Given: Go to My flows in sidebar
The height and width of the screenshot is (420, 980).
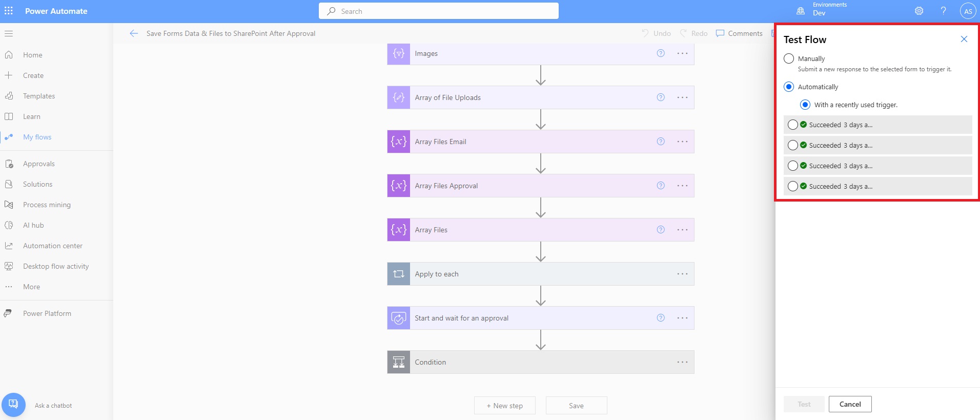Looking at the screenshot, I should coord(37,137).
